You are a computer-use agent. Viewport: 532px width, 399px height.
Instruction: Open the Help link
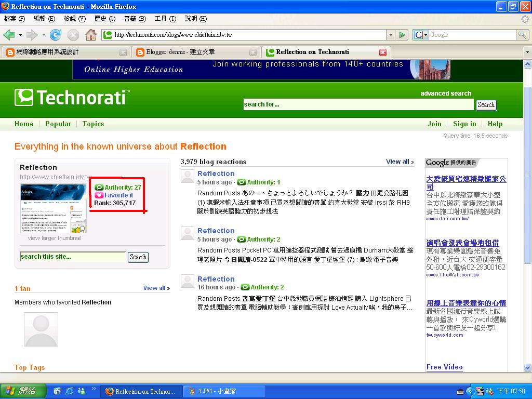(495, 124)
